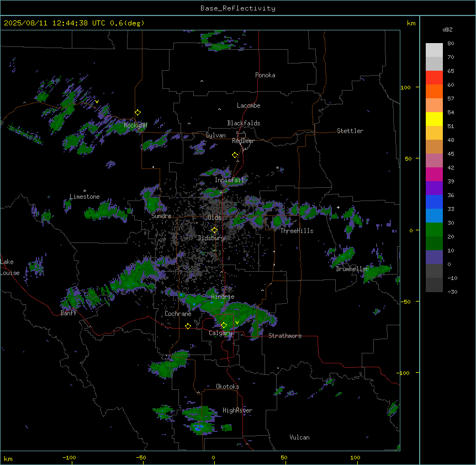Click the -100 tick on right axis
Image resolution: width=476 pixels, height=465 pixels.
coord(403,373)
